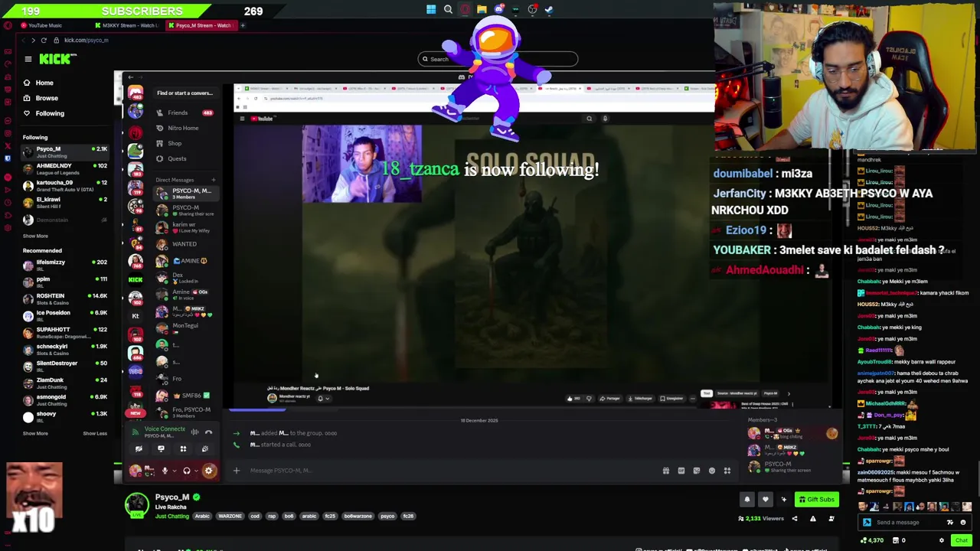Mute microphone in Discord user panel

coord(165,471)
